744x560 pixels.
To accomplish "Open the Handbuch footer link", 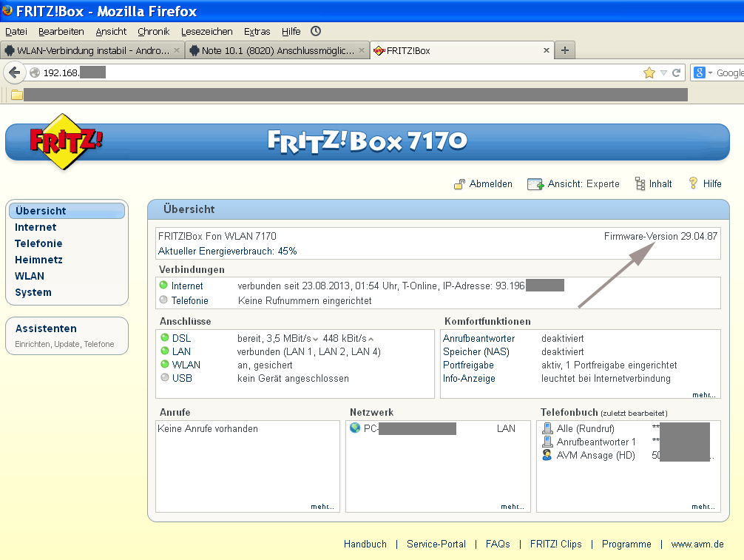I will click(365, 544).
